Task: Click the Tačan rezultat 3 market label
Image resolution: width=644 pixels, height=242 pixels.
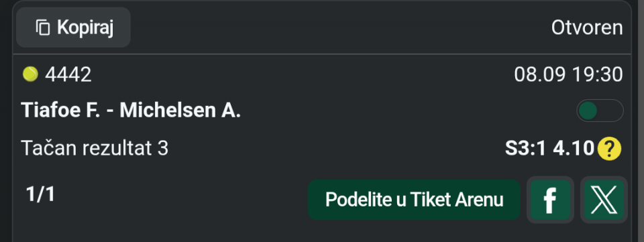Action: pyautogui.click(x=95, y=148)
